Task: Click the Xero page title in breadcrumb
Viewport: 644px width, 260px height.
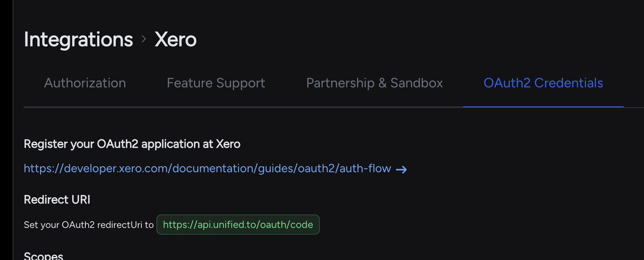Action: click(x=175, y=40)
